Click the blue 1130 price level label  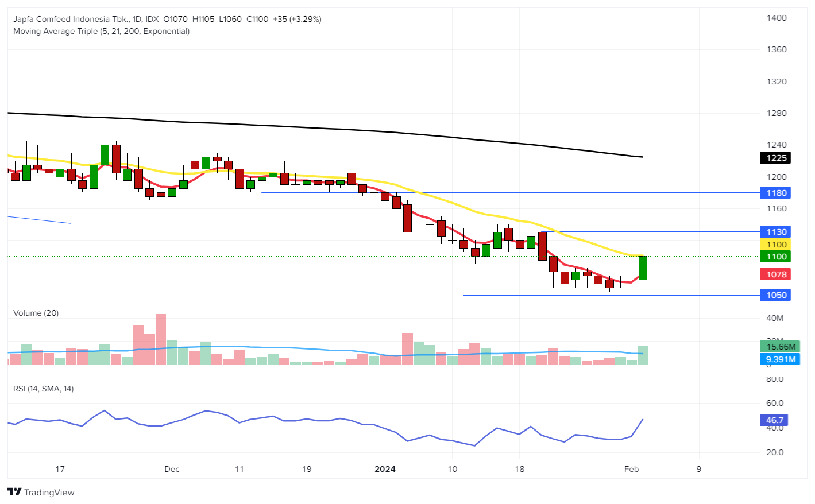pos(775,232)
